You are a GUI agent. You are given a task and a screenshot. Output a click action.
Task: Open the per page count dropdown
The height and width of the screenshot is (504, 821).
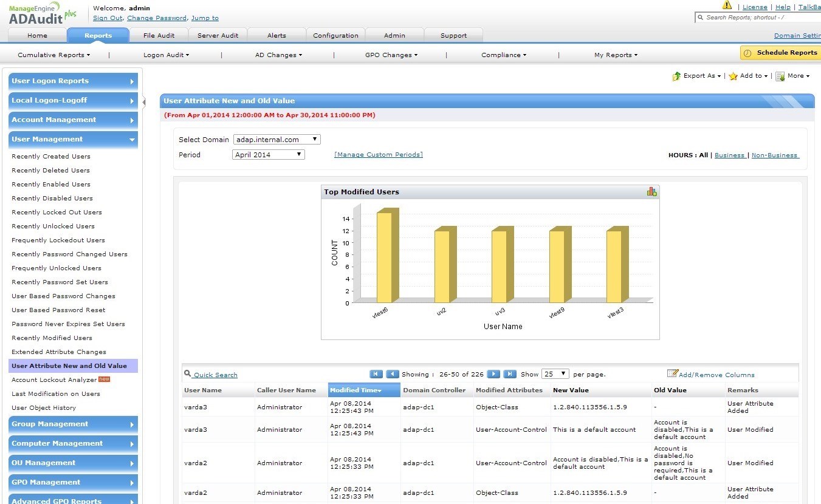[555, 374]
